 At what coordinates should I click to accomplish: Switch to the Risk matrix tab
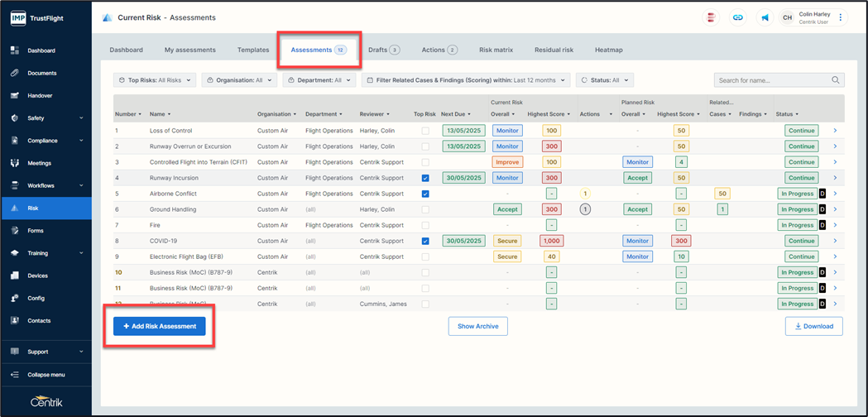point(496,50)
